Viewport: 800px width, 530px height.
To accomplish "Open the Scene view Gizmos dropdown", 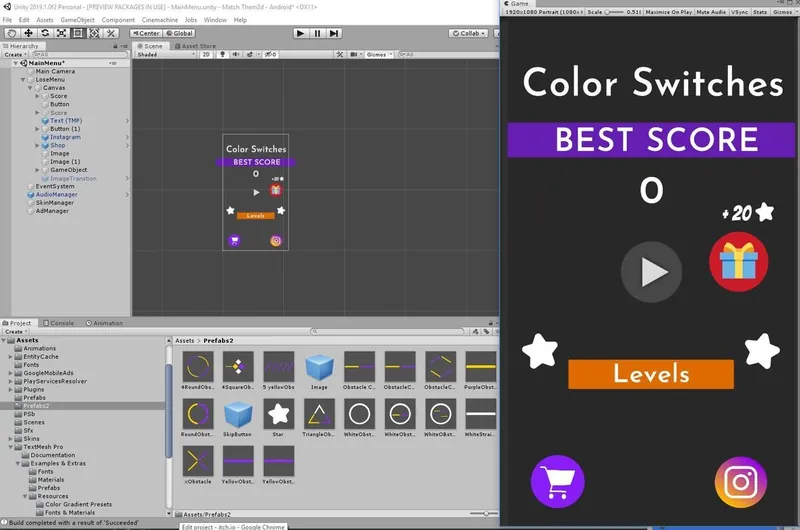I will click(x=379, y=54).
